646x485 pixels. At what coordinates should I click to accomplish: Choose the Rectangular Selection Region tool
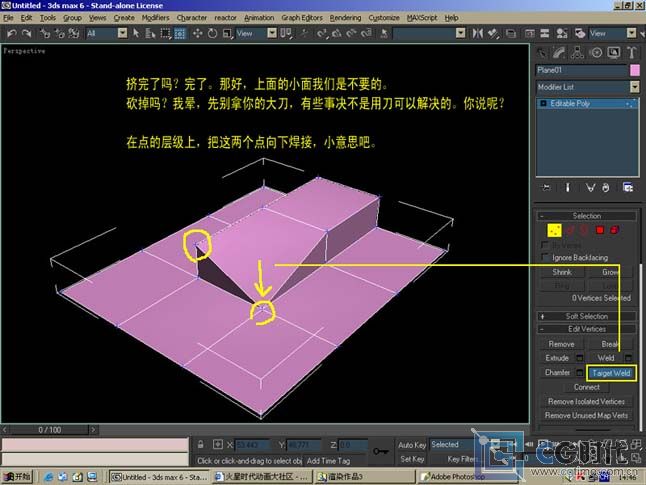165,33
